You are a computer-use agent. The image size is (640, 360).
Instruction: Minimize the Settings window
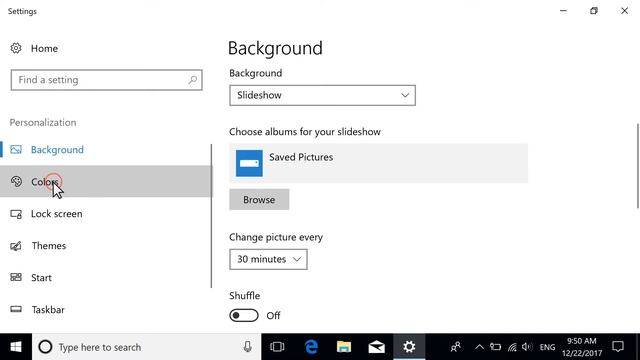563,11
